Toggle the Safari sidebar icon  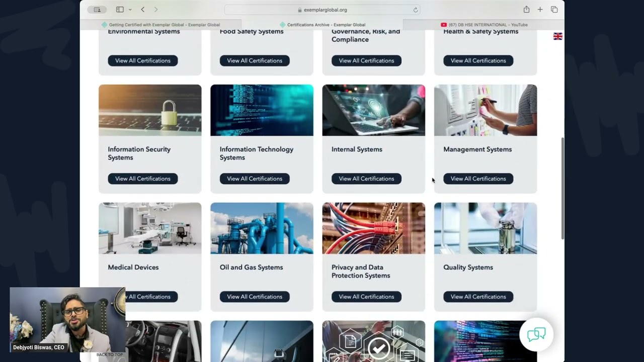pyautogui.click(x=120, y=10)
